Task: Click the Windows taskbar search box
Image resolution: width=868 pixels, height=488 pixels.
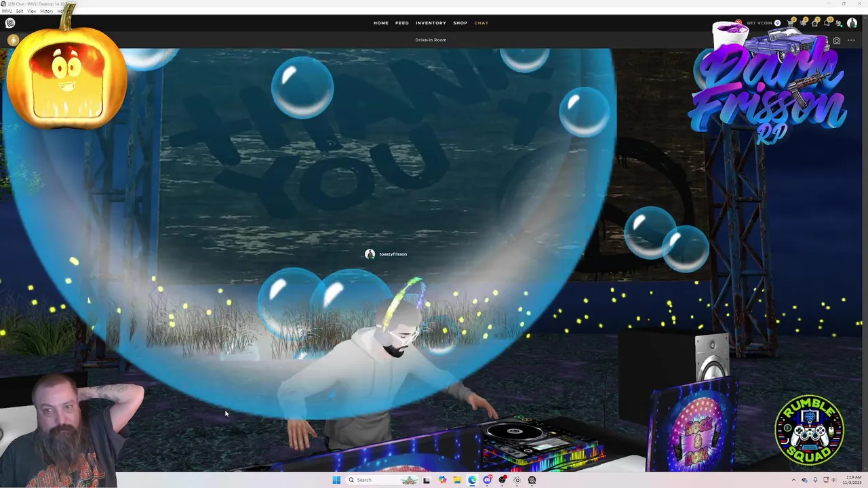Action: coord(382,480)
